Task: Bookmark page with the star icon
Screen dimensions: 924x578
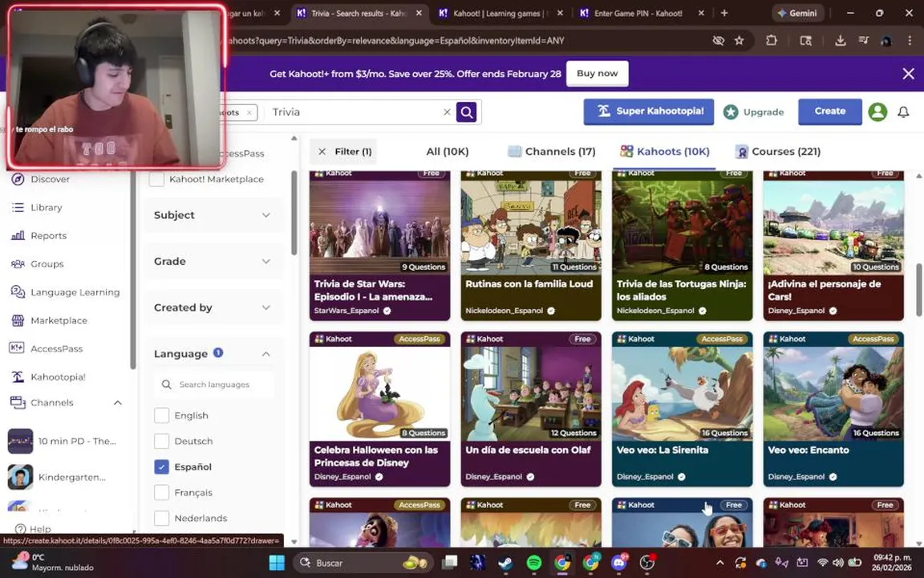Action: 739,41
